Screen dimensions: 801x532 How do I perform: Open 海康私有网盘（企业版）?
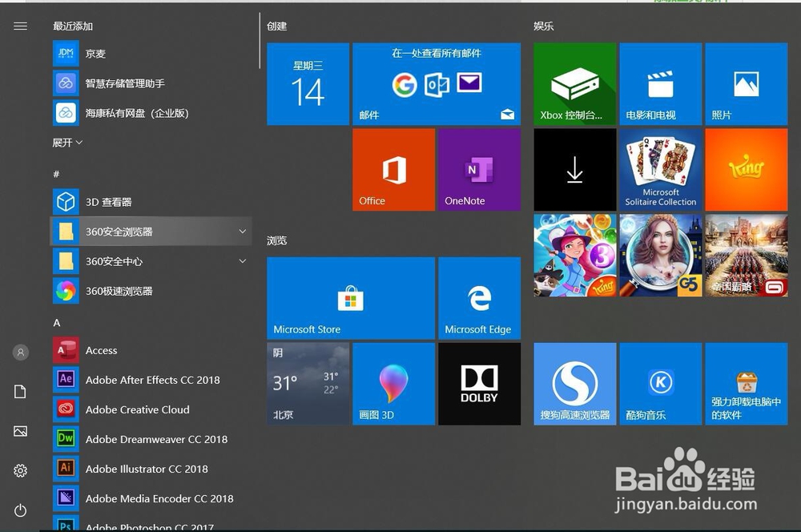point(152,113)
